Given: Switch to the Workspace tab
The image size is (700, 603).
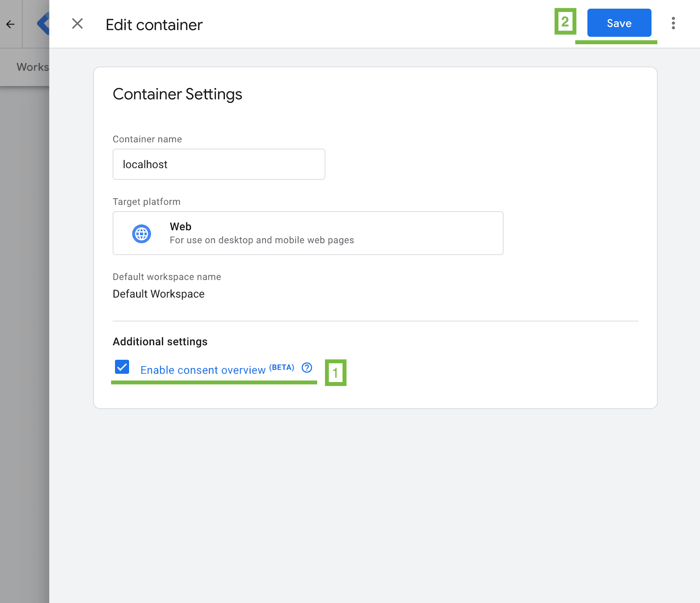Looking at the screenshot, I should (x=32, y=67).
